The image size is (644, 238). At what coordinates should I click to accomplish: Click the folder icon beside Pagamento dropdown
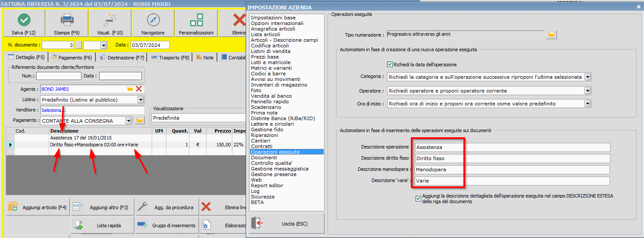click(x=139, y=121)
